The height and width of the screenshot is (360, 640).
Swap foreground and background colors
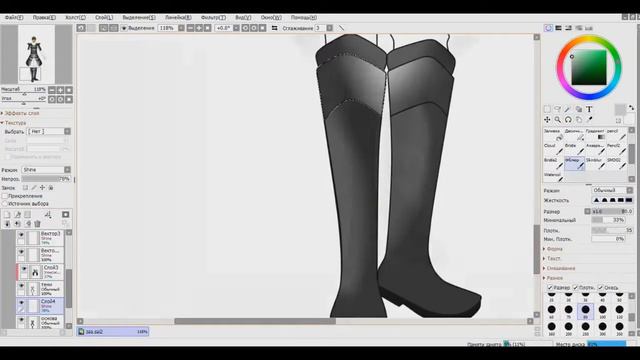tap(631, 108)
